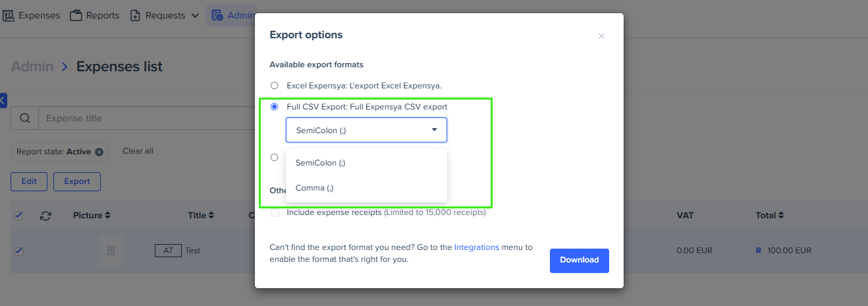Image resolution: width=868 pixels, height=306 pixels.
Task: Sort table by Total column
Action: [x=769, y=216]
